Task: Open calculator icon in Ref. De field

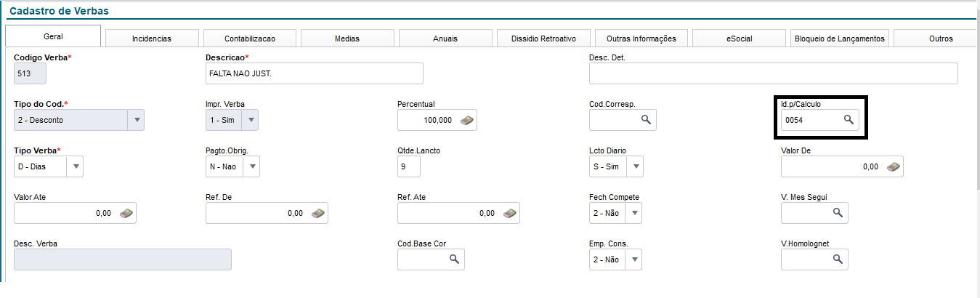Action: pos(318,213)
